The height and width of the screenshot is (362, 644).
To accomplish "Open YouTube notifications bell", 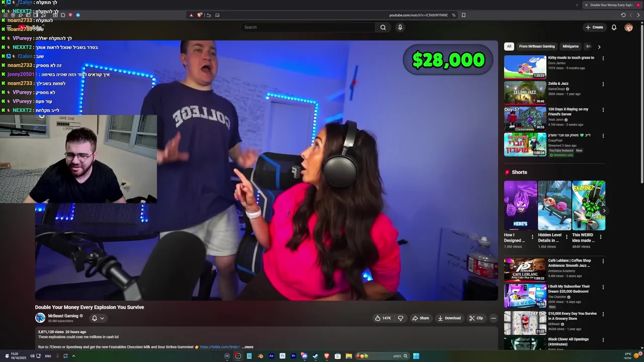I will (x=614, y=27).
